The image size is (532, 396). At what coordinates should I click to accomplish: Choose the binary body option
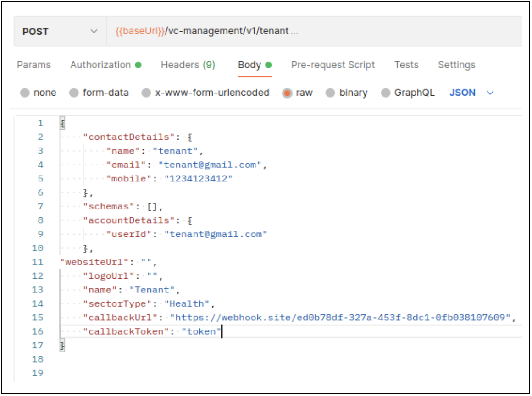(330, 93)
